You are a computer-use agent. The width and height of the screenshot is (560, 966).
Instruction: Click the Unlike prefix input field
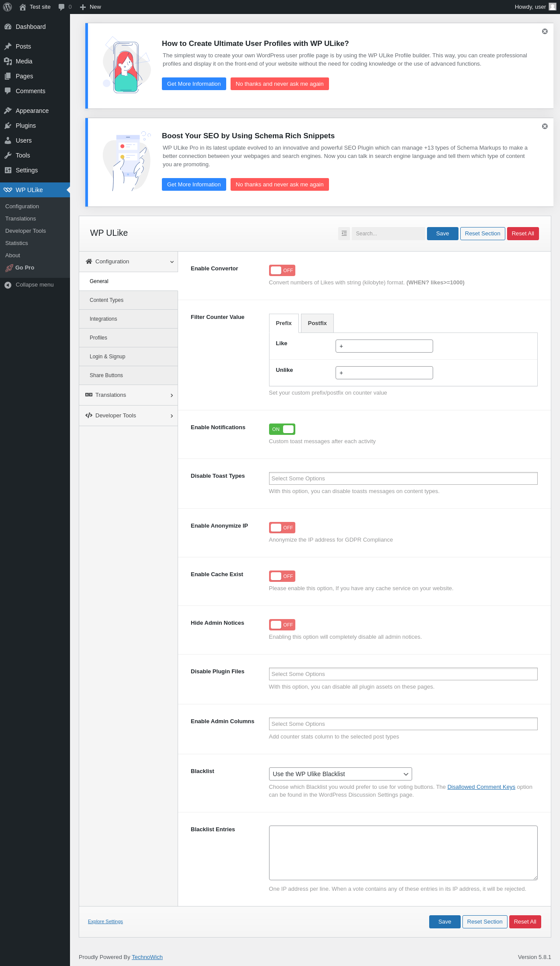tap(384, 373)
